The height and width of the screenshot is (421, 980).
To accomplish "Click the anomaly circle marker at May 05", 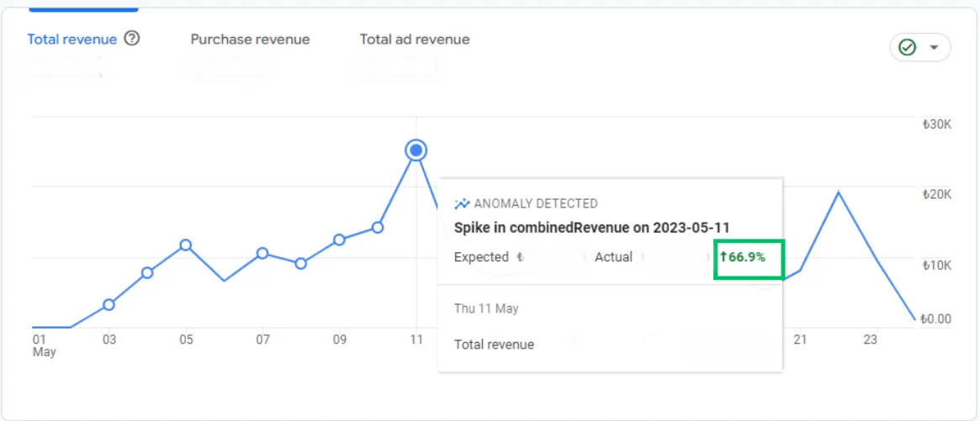I will 186,245.
